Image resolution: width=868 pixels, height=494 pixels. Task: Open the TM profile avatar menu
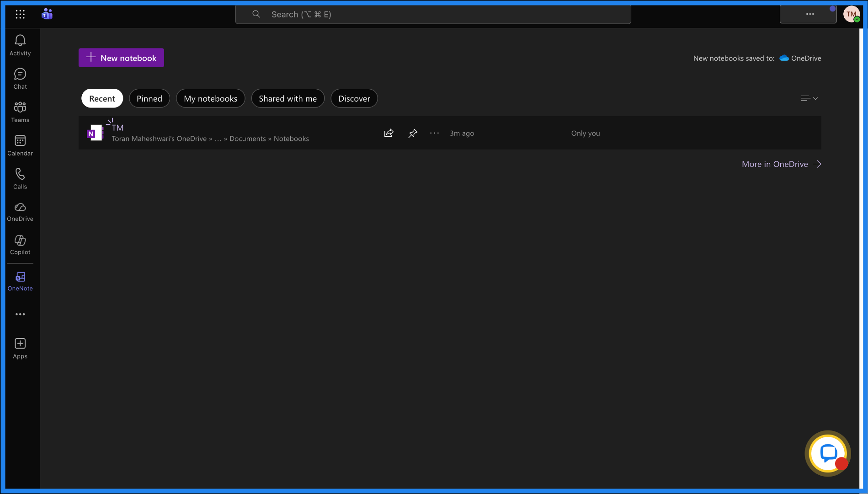(x=852, y=14)
